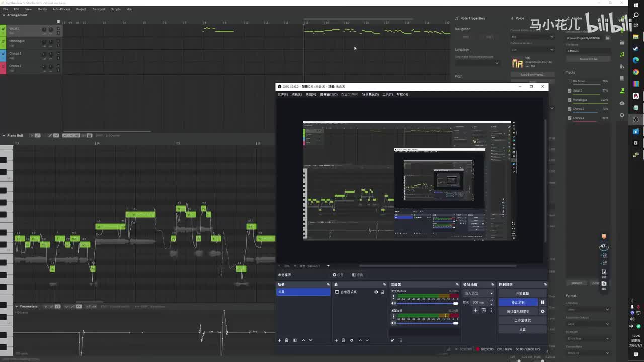Screen dimensions: 644x362
Task: Open scene filters icon in OBS scenes dock
Action: pyautogui.click(x=295, y=340)
